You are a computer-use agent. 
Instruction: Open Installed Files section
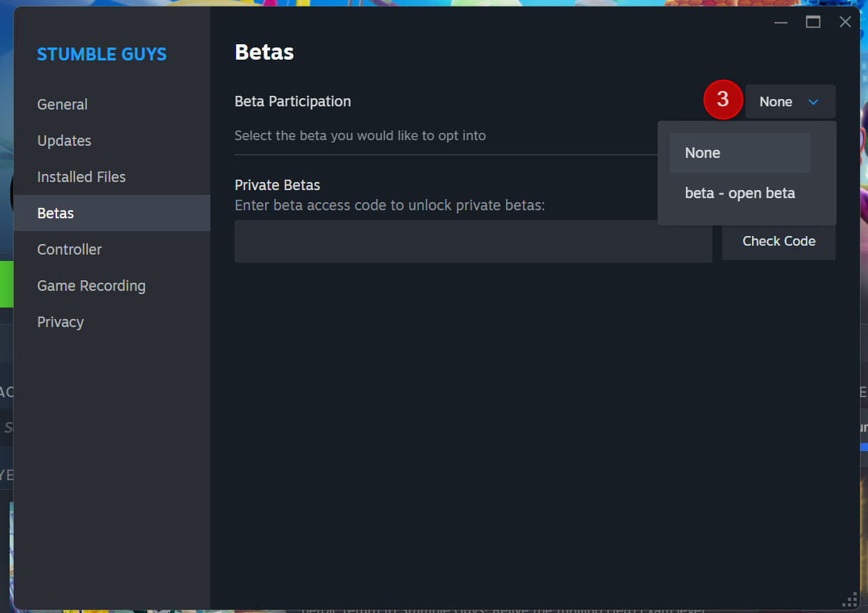81,177
